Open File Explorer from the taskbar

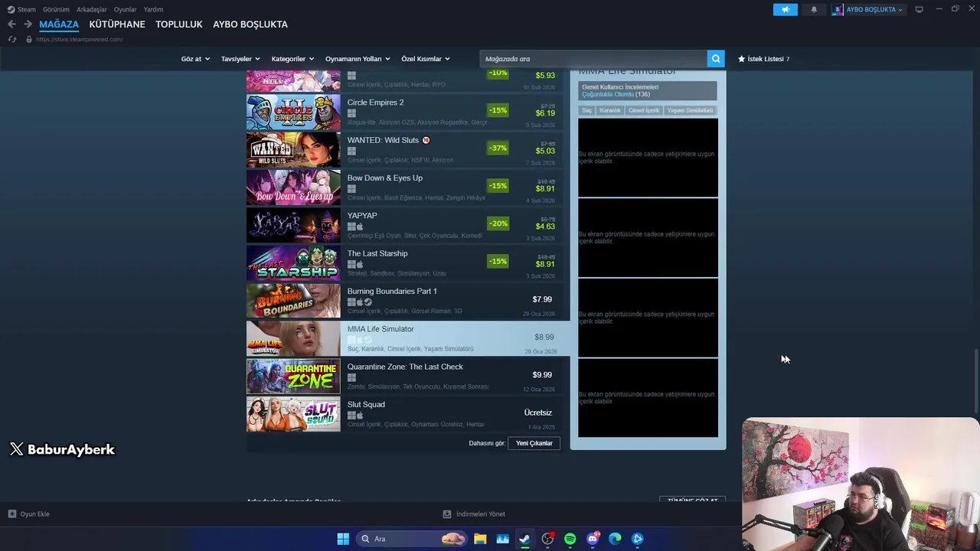click(480, 539)
